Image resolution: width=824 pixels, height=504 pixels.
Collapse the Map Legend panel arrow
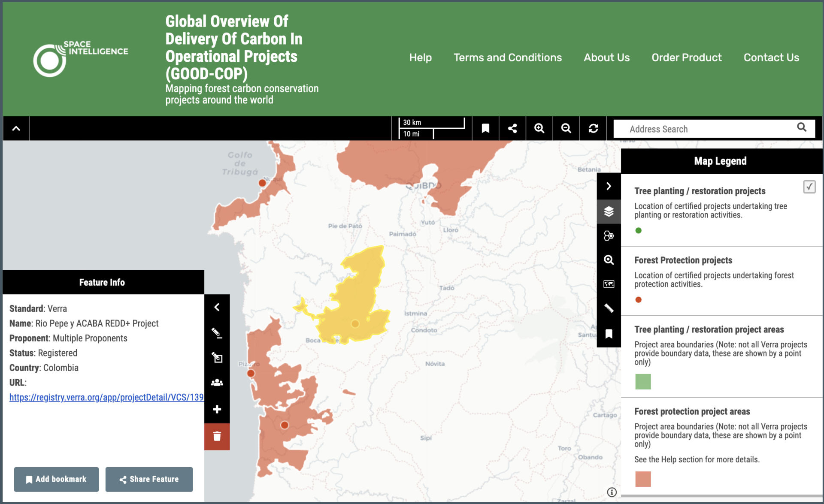(609, 186)
